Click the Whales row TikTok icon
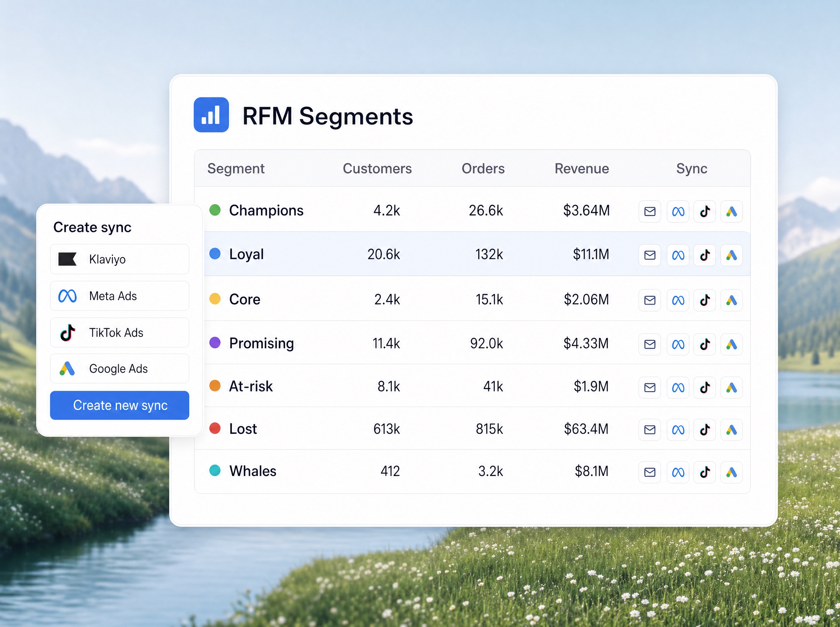840x627 pixels. coord(704,472)
